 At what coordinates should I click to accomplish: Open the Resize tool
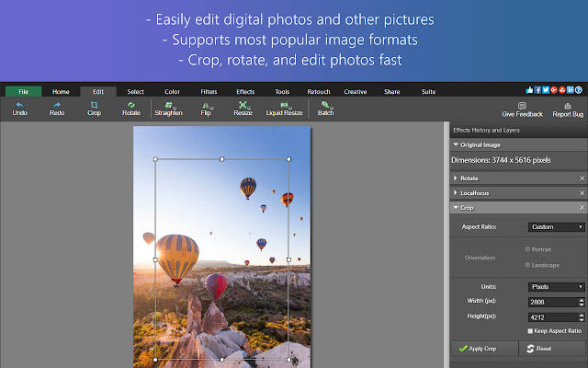pyautogui.click(x=243, y=105)
